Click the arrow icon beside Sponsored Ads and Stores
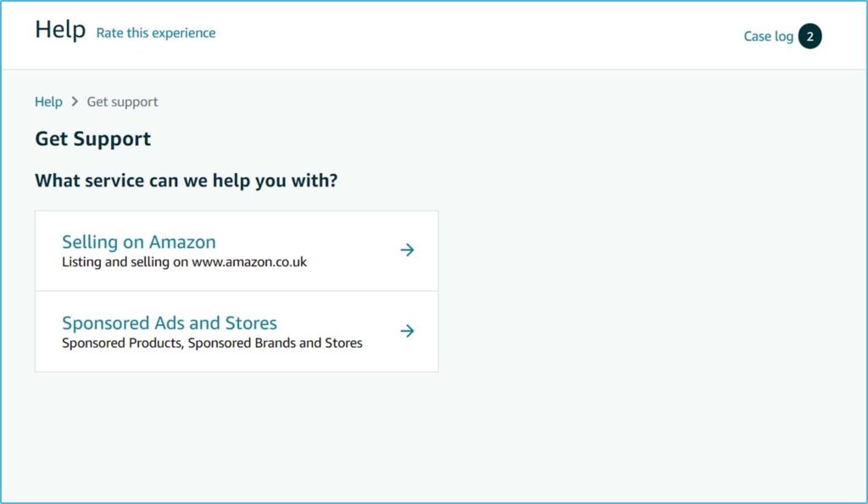Viewport: 868px width, 504px height. click(407, 331)
